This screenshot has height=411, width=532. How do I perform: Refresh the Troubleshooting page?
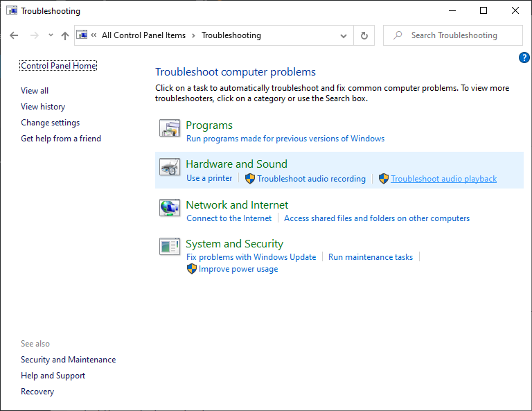coord(364,35)
